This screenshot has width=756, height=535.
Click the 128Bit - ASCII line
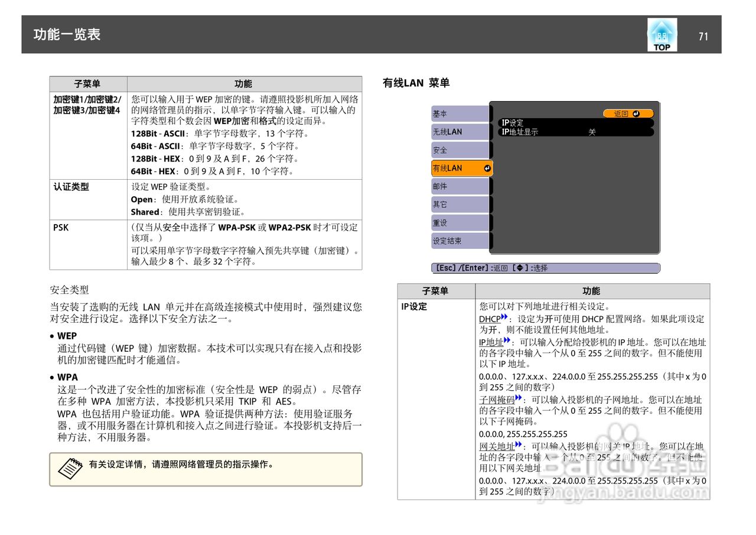pos(220,134)
